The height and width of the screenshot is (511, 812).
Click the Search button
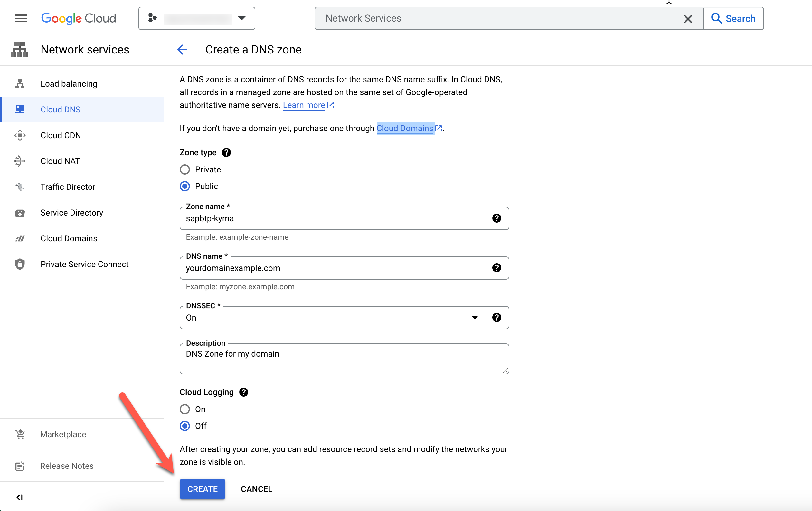pos(734,18)
